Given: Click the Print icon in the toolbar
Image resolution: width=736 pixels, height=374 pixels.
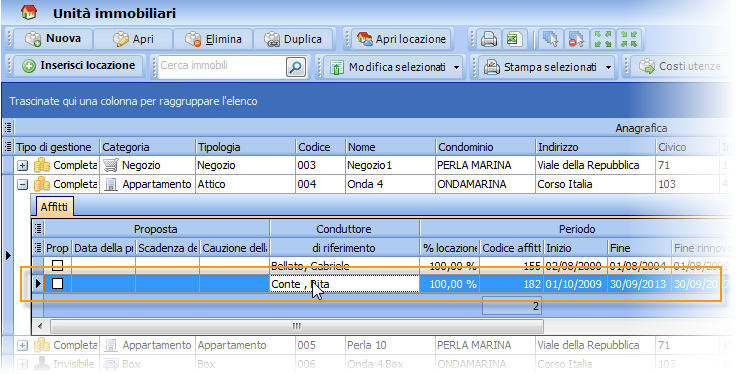Looking at the screenshot, I should [489, 39].
